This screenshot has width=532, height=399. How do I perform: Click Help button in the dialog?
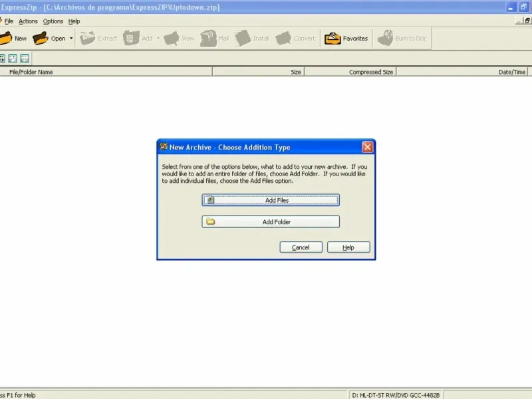(348, 247)
